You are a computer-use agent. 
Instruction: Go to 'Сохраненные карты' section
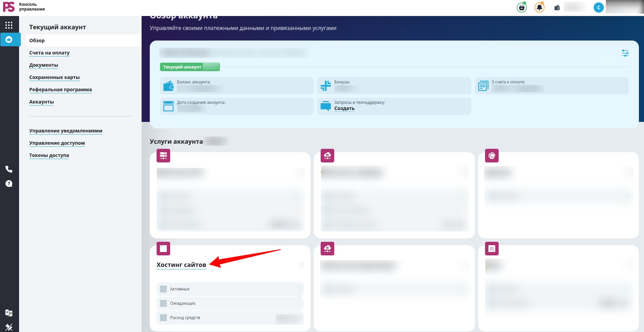click(54, 77)
